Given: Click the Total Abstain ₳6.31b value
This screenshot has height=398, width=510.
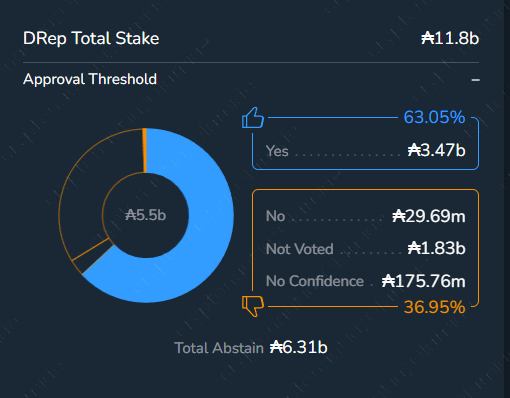Looking at the screenshot, I should [x=299, y=347].
